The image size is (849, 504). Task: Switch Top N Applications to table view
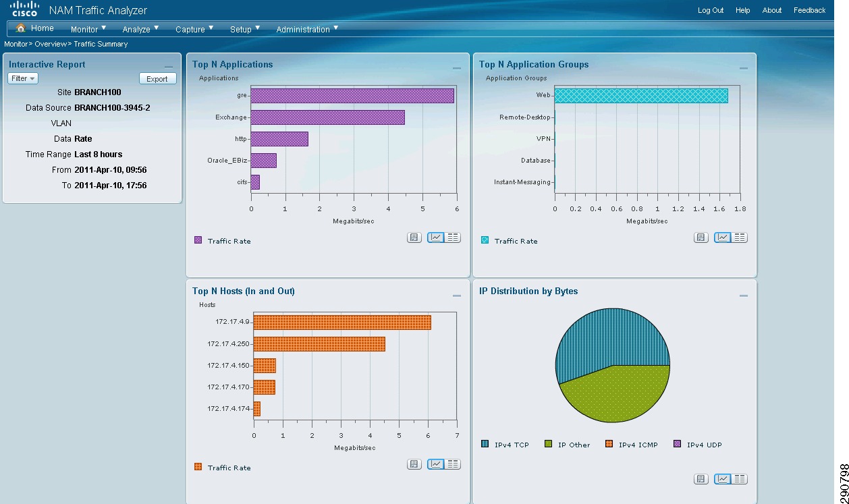453,237
